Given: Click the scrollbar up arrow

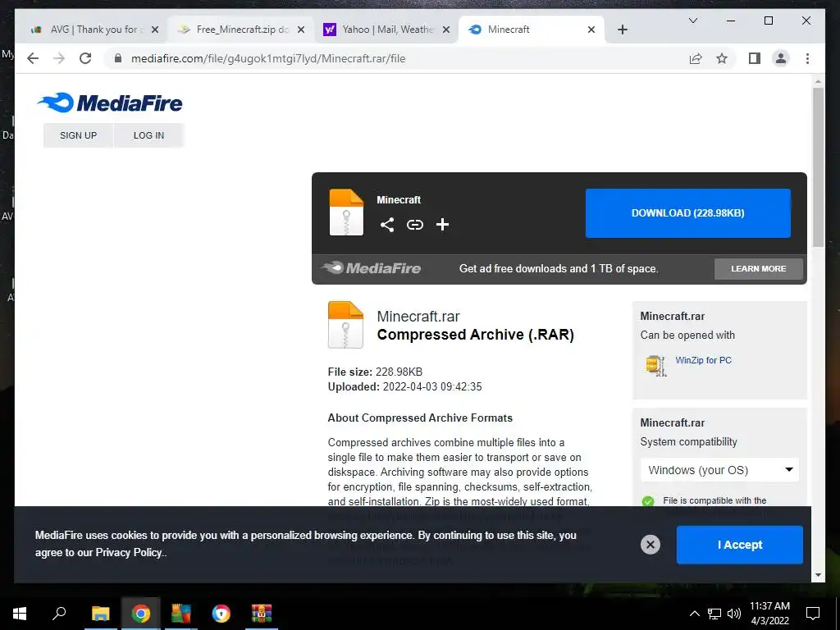Looking at the screenshot, I should [818, 82].
